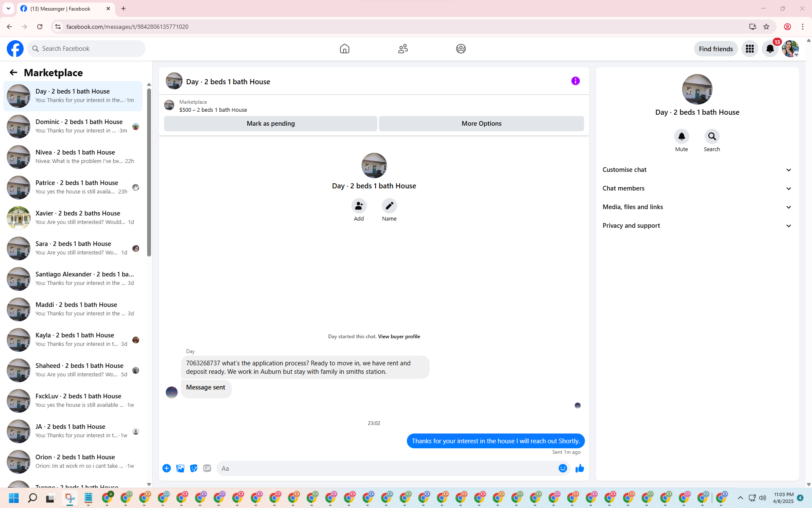This screenshot has height=508, width=812.
Task: Type in the Aa message field
Action: click(387, 468)
